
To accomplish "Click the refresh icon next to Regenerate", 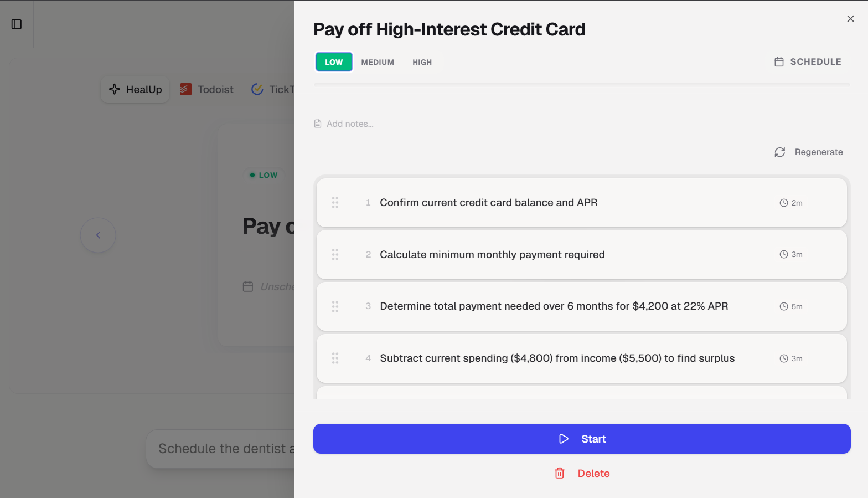I will 780,152.
